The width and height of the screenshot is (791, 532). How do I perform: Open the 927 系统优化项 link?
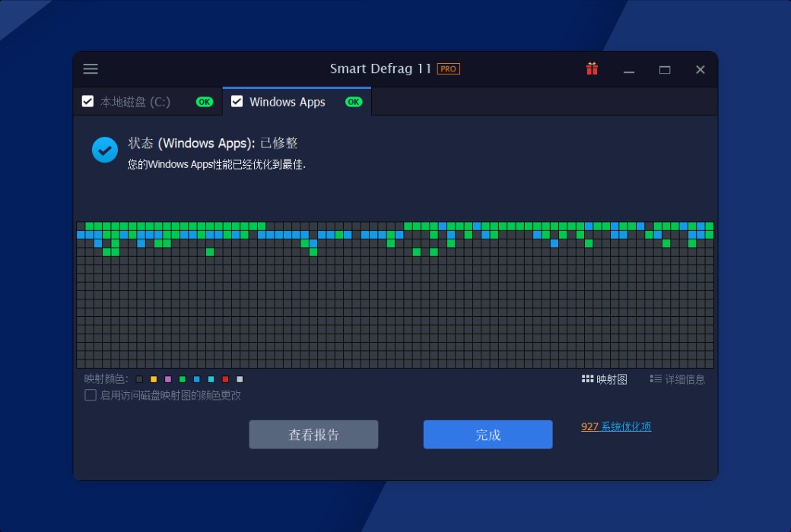coord(616,426)
